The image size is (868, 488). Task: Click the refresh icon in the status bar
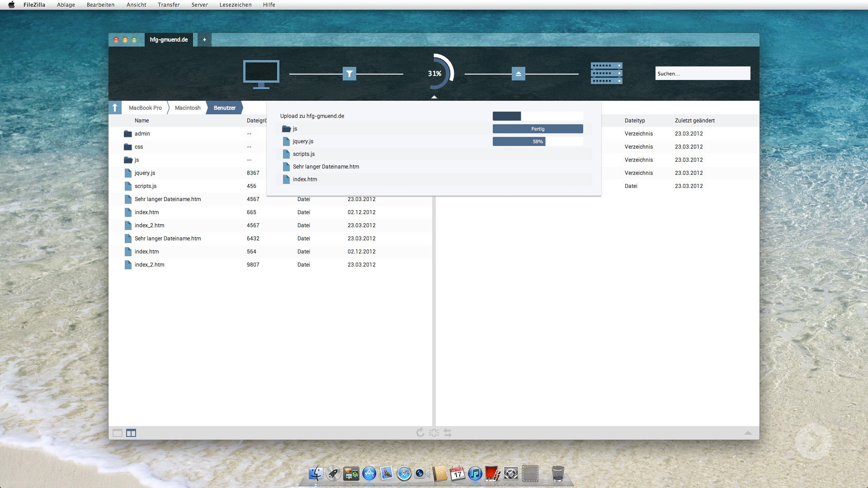click(x=420, y=432)
